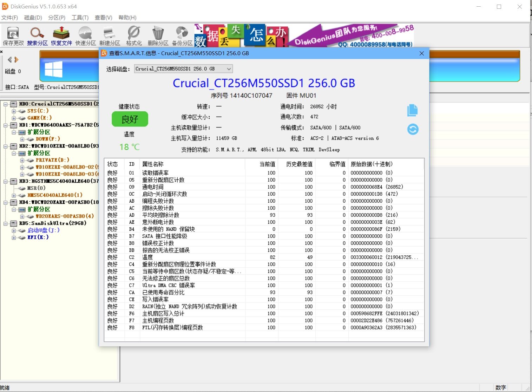The height and width of the screenshot is (392, 532).
Task: Copy SMART info with the blue document icon
Action: pos(413,110)
